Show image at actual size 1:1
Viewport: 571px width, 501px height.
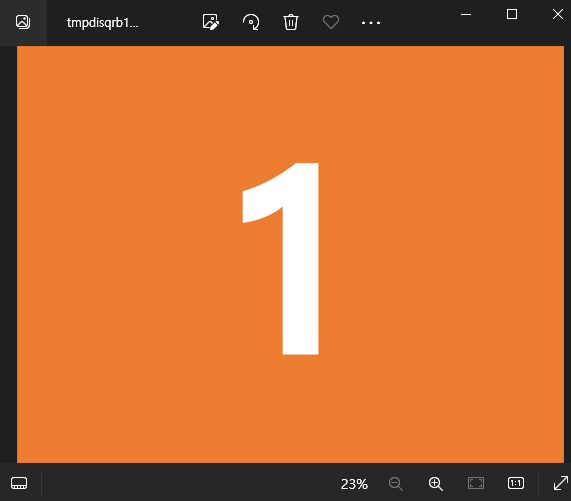516,483
